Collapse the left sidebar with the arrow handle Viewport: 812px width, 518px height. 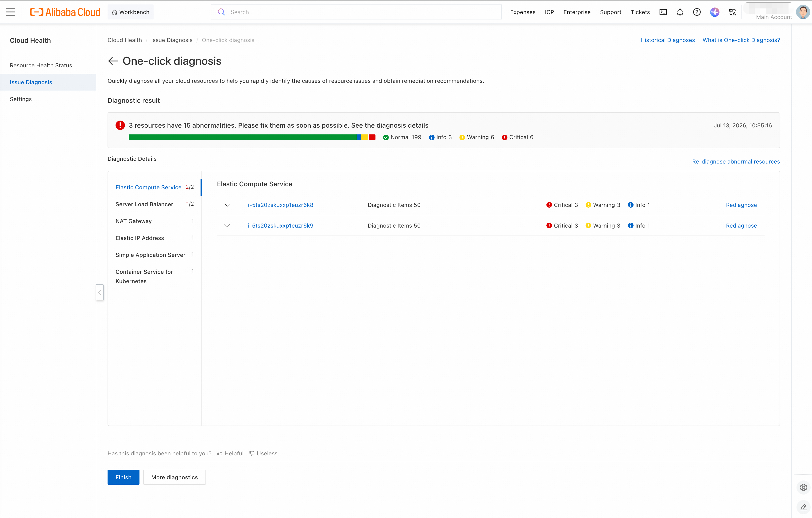pyautogui.click(x=100, y=292)
